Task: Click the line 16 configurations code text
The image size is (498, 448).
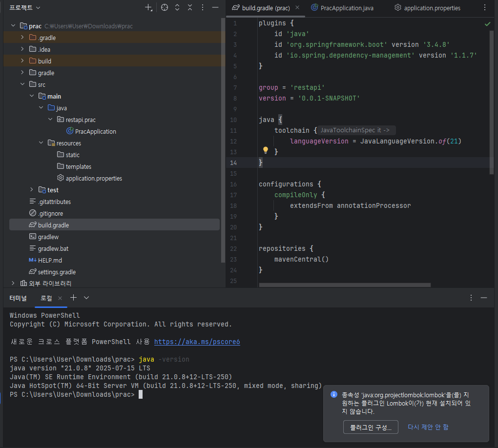Action: click(290, 184)
